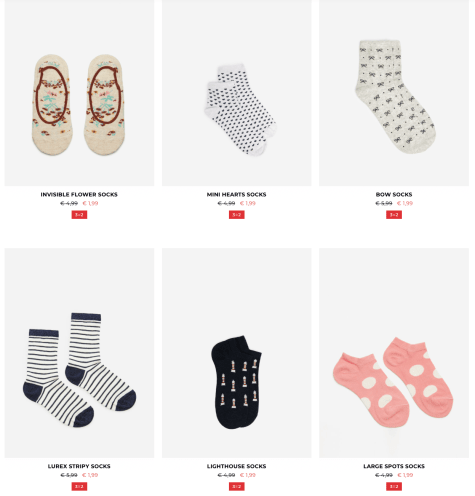Open the Lurex Stripy Socks product image

79,353
